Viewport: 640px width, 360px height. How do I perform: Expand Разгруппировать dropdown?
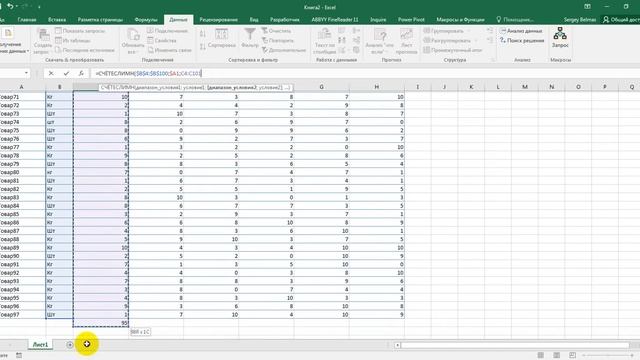[476, 40]
